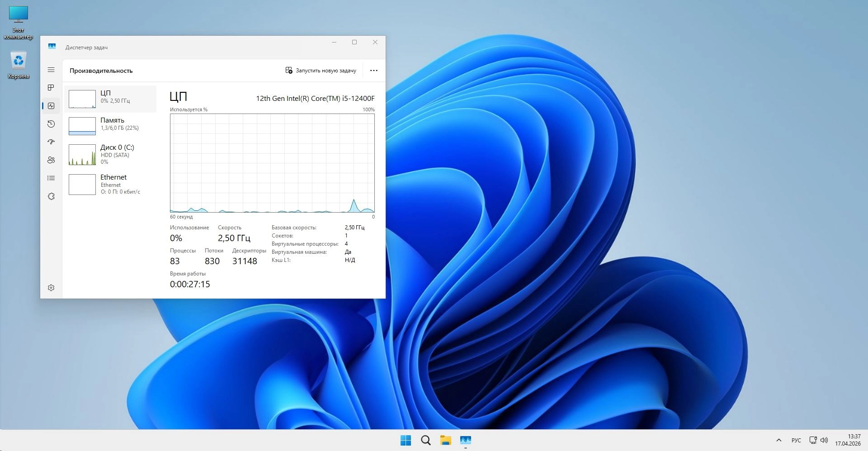Image resolution: width=868 pixels, height=451 pixels.
Task: Click the 'Процессы' count '83'
Action: 175,261
